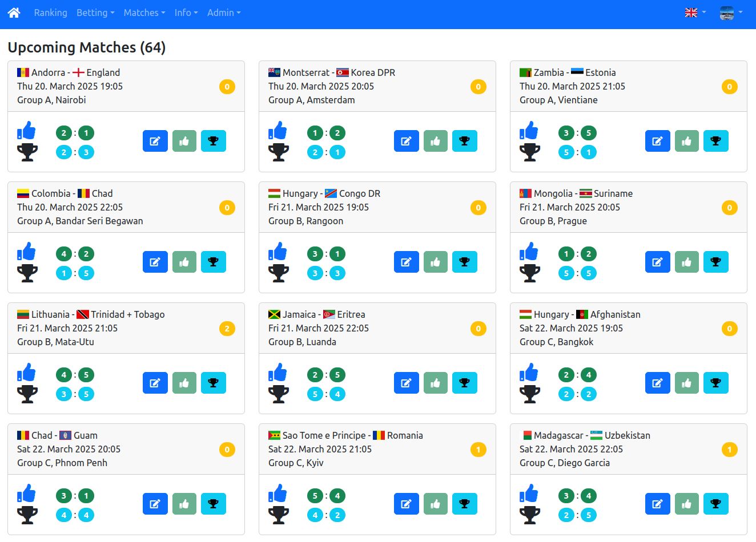Edit the Chad - Guam match
The width and height of the screenshot is (756, 542).
(x=155, y=504)
